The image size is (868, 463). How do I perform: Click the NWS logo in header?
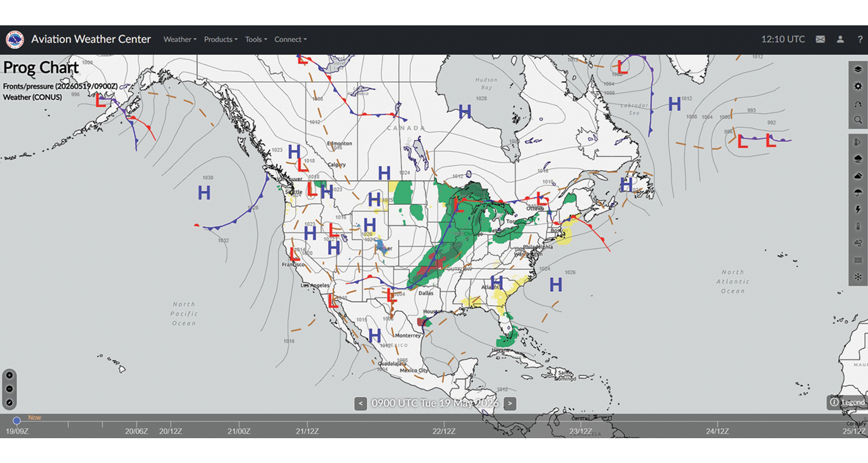(15, 39)
